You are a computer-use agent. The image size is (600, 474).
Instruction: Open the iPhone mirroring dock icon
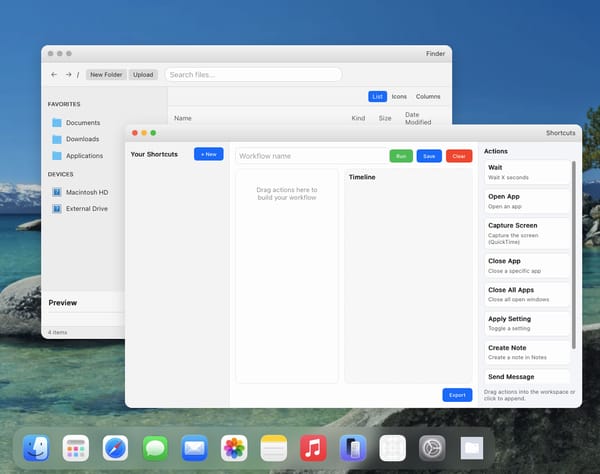click(x=353, y=448)
